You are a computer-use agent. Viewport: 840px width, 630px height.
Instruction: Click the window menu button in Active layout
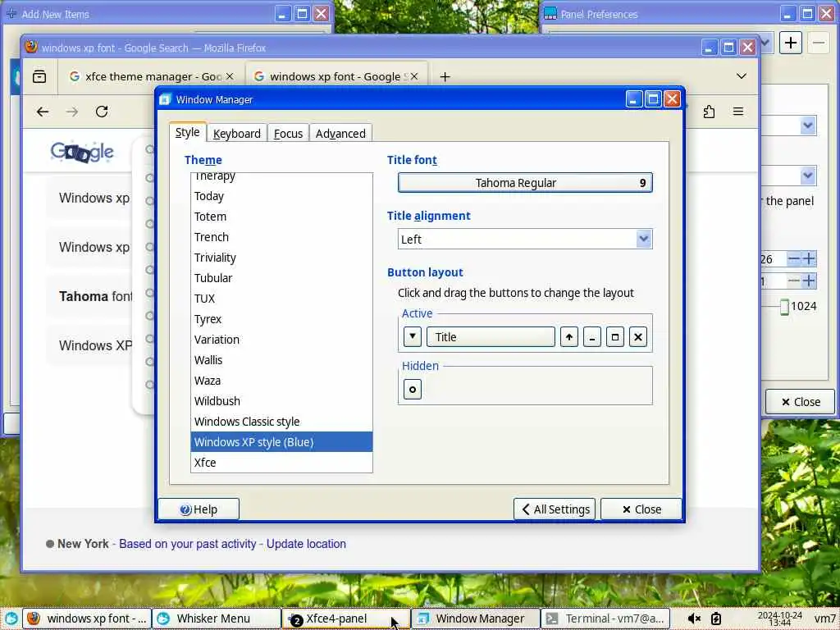[413, 337]
